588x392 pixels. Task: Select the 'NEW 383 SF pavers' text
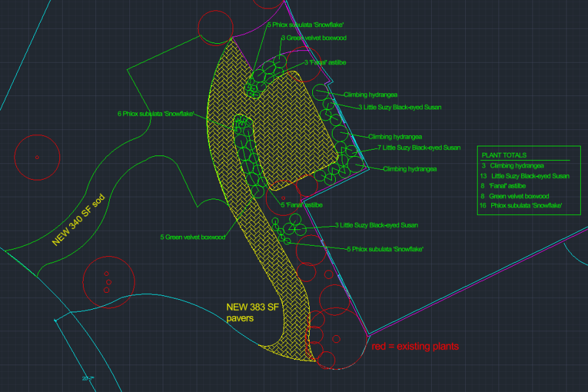coord(252,312)
